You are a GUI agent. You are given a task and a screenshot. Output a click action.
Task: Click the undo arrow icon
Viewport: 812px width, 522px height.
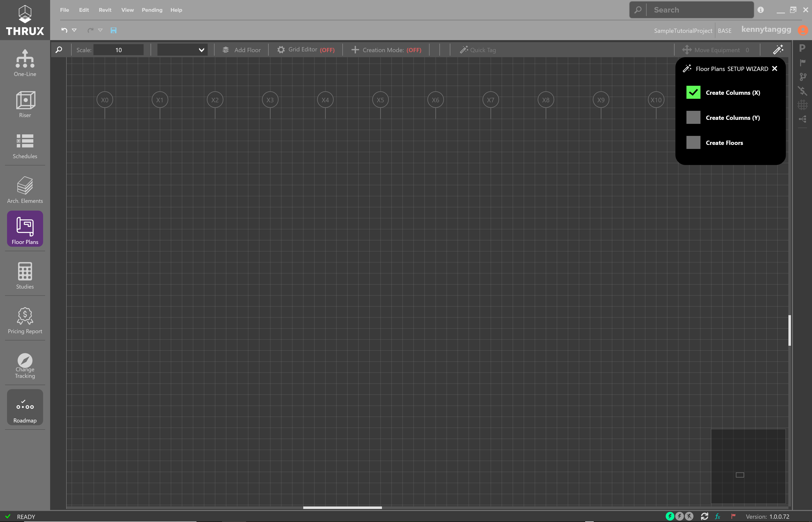click(x=64, y=30)
